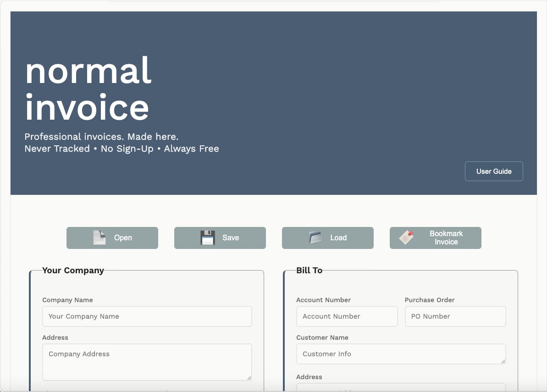Viewport: 547px width, 392px height.
Task: Click the Customer Info field under Customer Name
Action: (401, 354)
